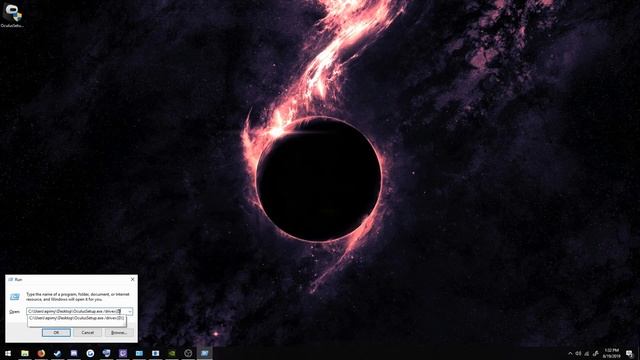Open the volume control in the tray

tap(578, 353)
